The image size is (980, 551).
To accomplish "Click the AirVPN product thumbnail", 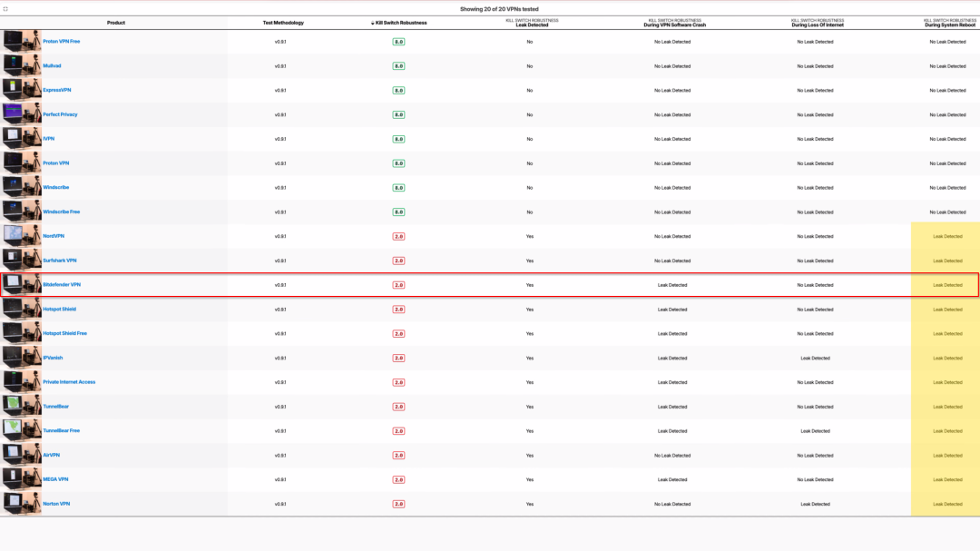I will (22, 456).
